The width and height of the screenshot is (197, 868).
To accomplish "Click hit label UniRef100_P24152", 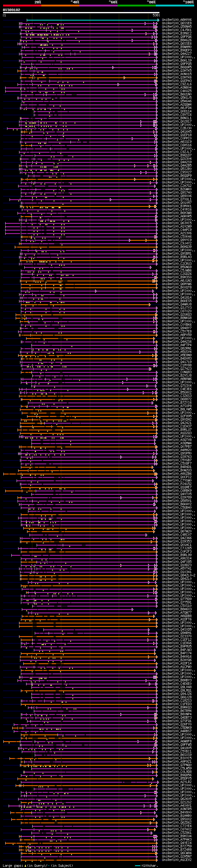I will tap(177, 484).
